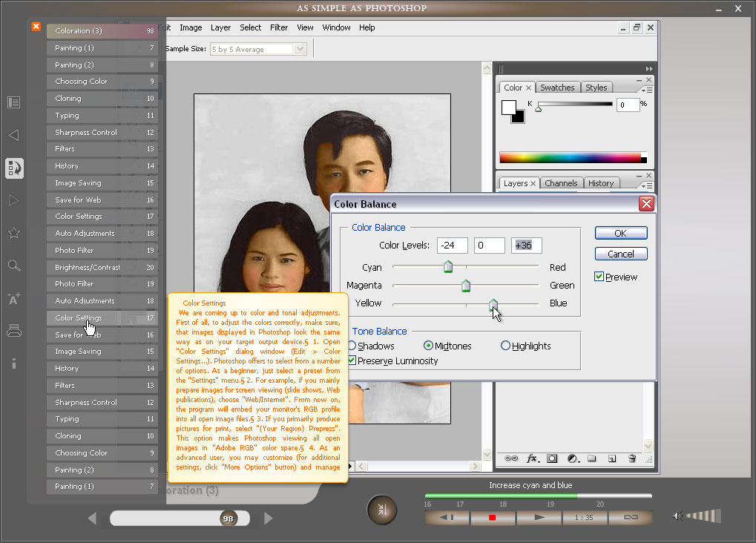Open the Filter menu
Image resolution: width=756 pixels, height=543 pixels.
tap(279, 27)
